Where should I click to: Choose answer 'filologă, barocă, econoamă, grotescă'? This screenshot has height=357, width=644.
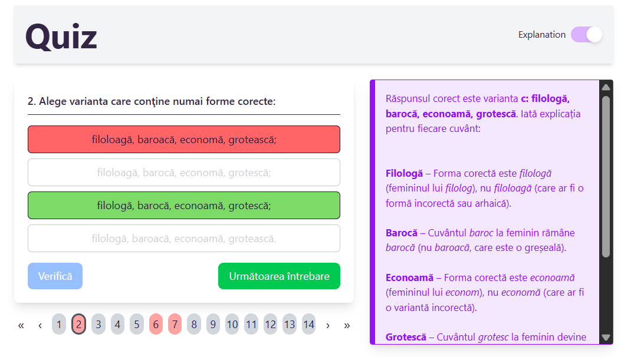tap(184, 206)
